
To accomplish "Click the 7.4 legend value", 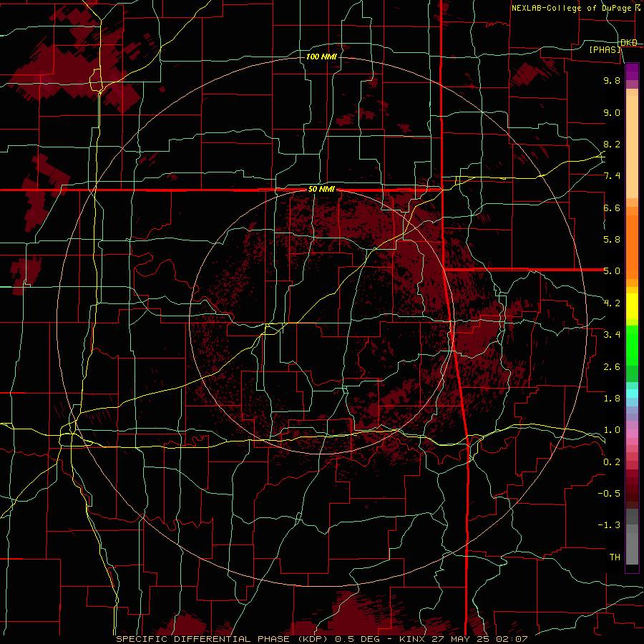I will pos(612,176).
